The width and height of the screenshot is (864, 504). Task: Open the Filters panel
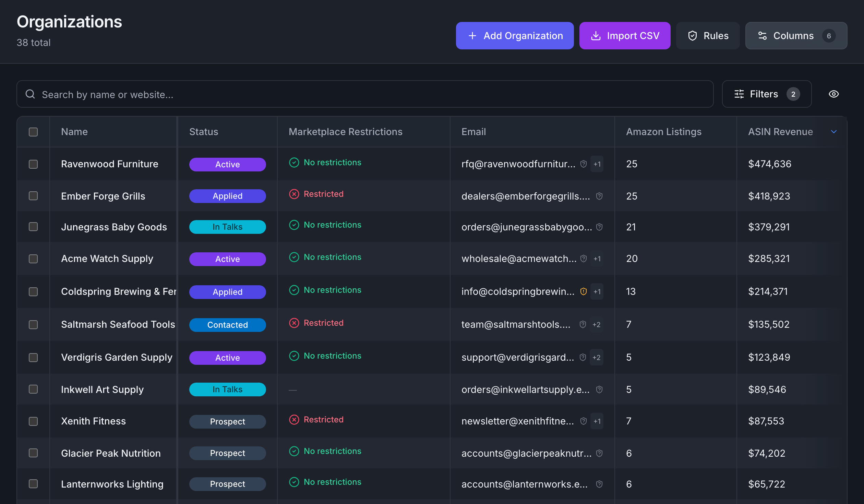(767, 94)
